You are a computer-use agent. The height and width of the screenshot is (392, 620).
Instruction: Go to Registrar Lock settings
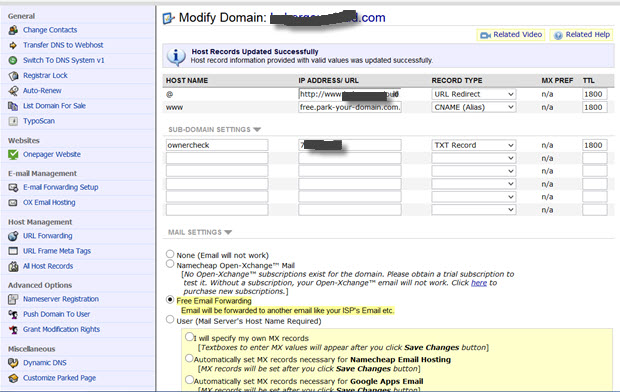tap(45, 76)
